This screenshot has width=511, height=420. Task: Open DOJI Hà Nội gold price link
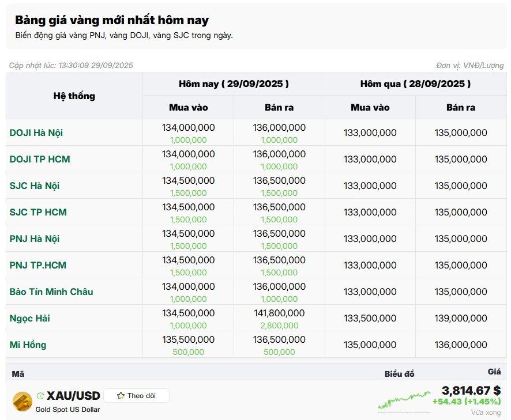pos(36,133)
